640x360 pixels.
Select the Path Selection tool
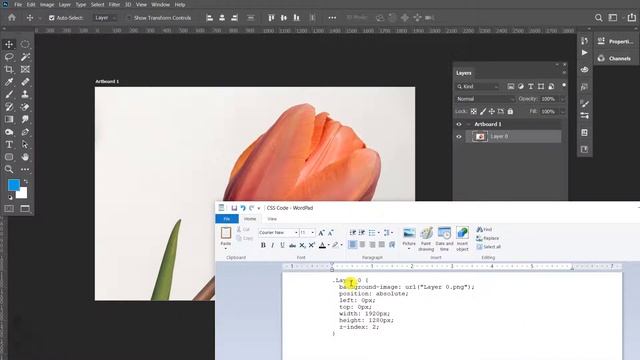coord(25,144)
